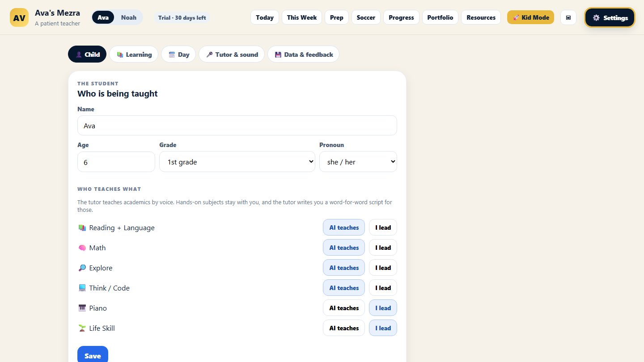Choose I lead for Math
The width and height of the screenshot is (644, 362).
pyautogui.click(x=383, y=248)
